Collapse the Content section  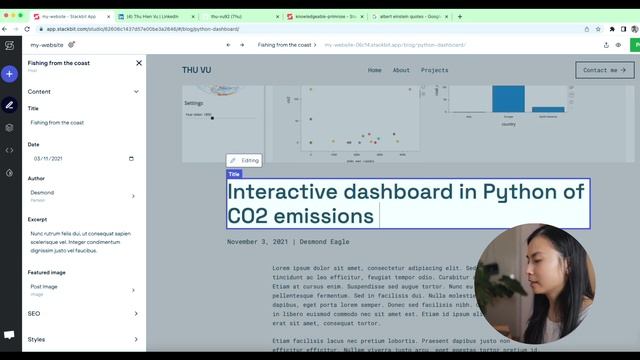coord(136,92)
